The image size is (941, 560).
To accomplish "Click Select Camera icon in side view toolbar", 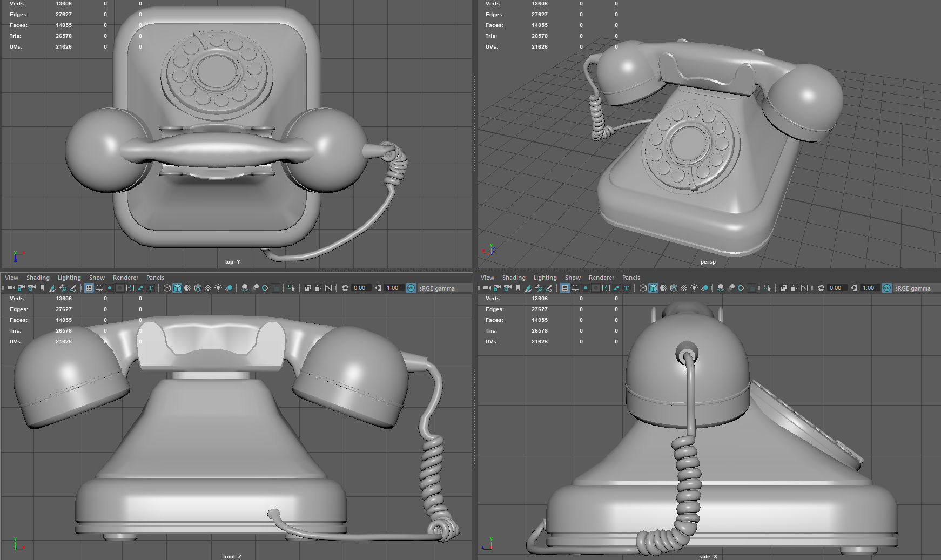I will coord(487,288).
